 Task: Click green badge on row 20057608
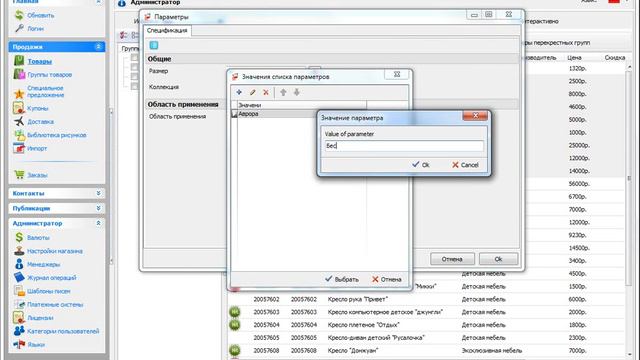point(235,350)
